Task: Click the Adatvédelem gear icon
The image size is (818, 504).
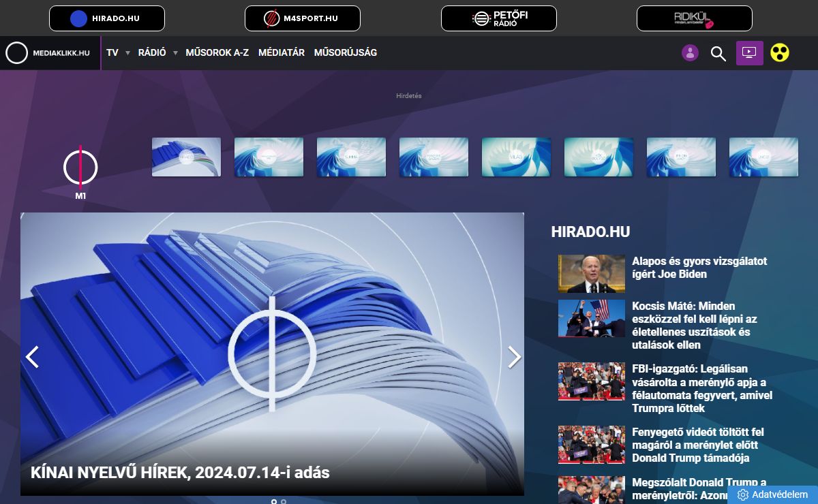Action: pos(743,494)
